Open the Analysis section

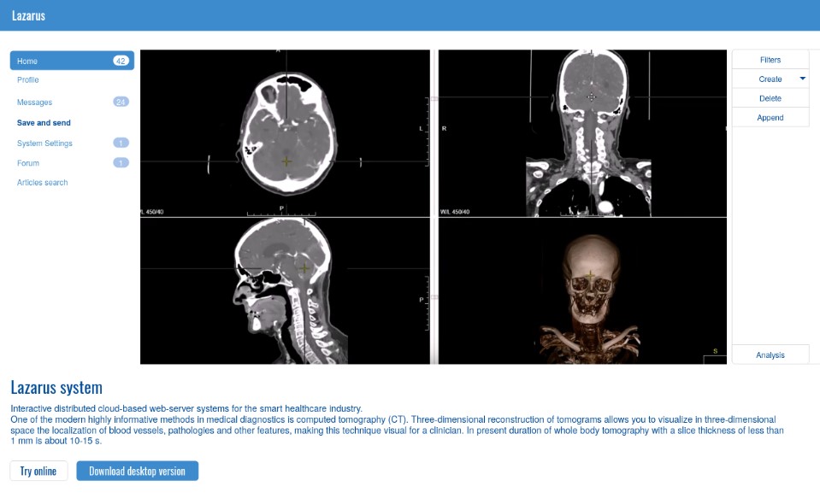(x=770, y=355)
